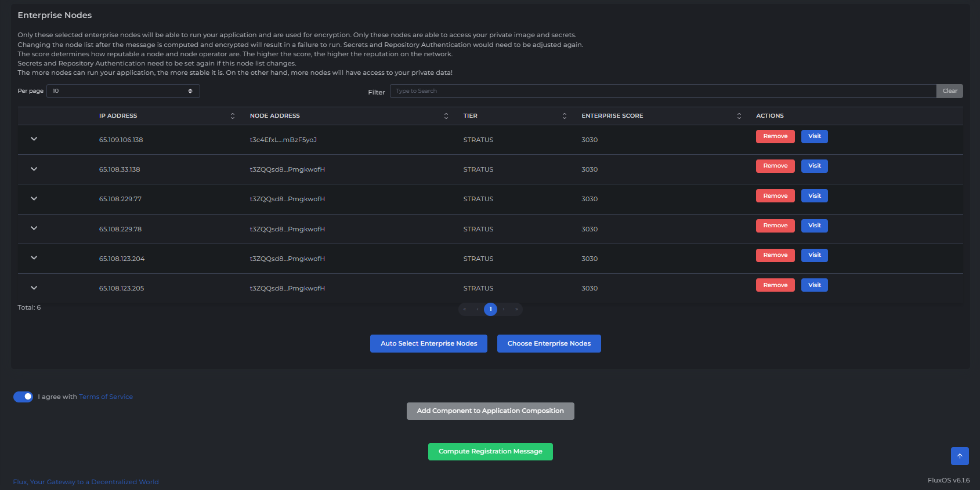Click the scroll-to-top arrow button
980x490 pixels.
point(960,456)
